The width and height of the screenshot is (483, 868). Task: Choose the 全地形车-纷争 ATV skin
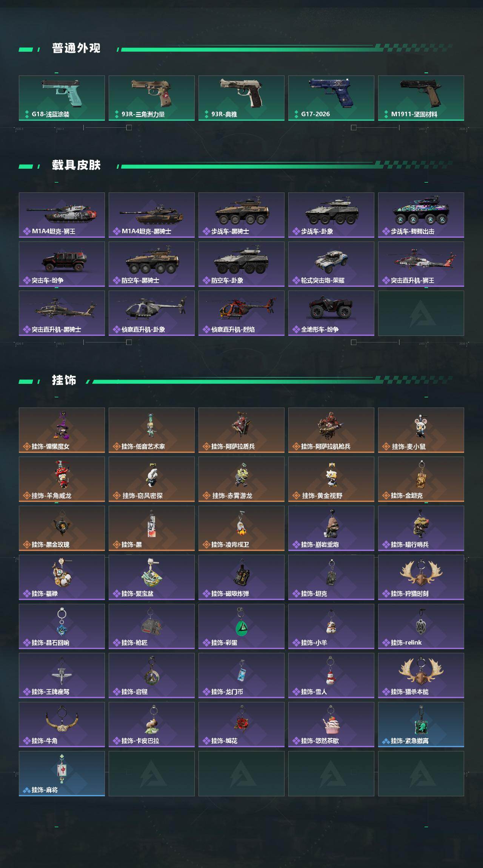(331, 313)
